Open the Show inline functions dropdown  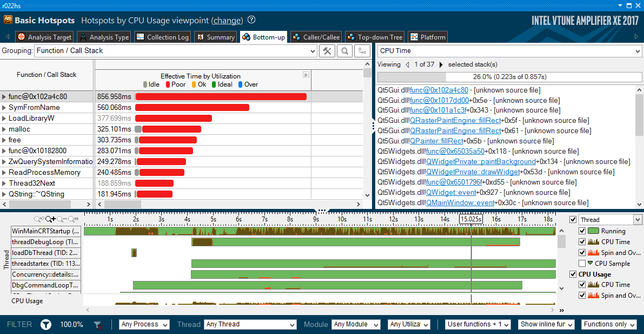[x=546, y=325]
